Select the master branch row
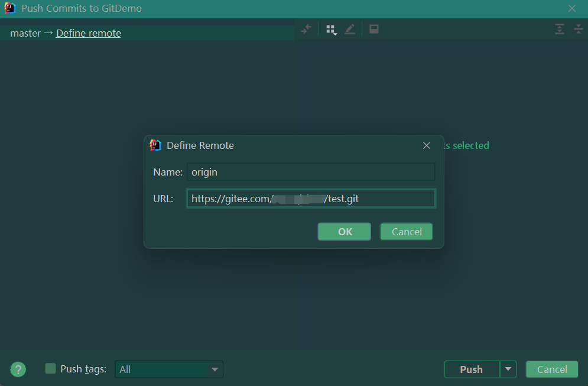The height and width of the screenshot is (386, 588). click(x=147, y=33)
